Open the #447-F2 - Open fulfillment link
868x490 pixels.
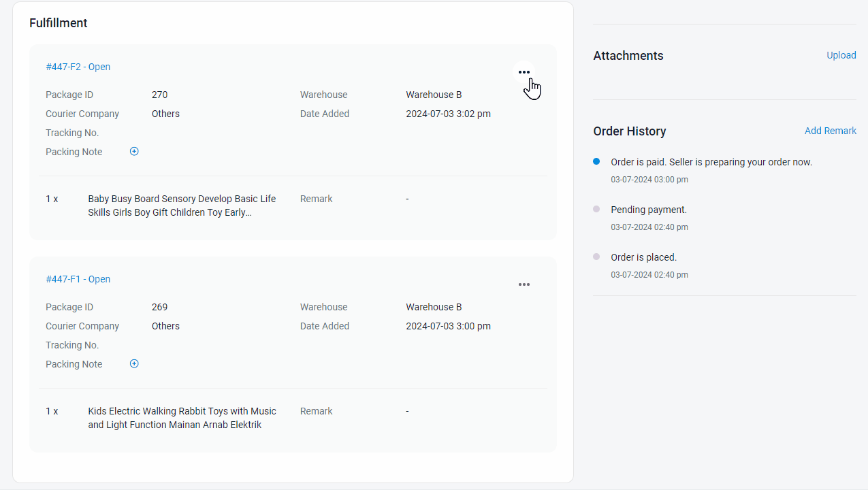pos(78,67)
